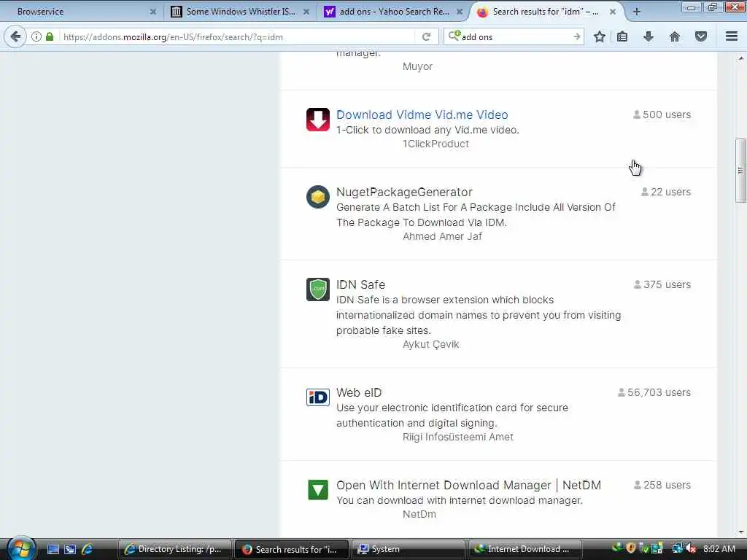This screenshot has width=747, height=560.
Task: Open the Firefox hamburger menu
Action: 732,36
